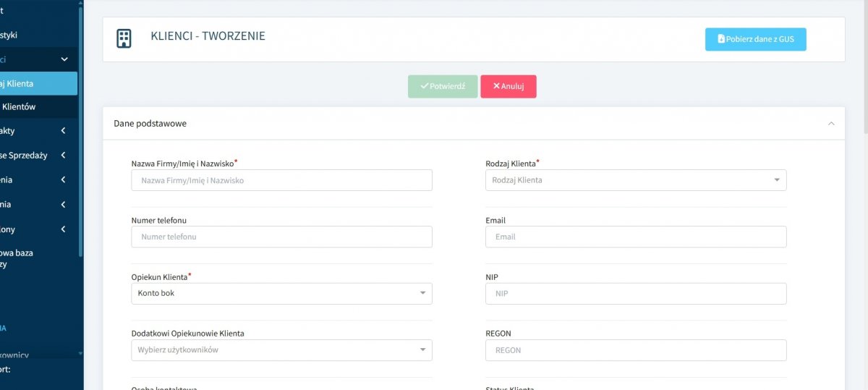Open the Lista Klientów sidebar item
Viewport: 868px width, 390px height.
tap(38, 106)
